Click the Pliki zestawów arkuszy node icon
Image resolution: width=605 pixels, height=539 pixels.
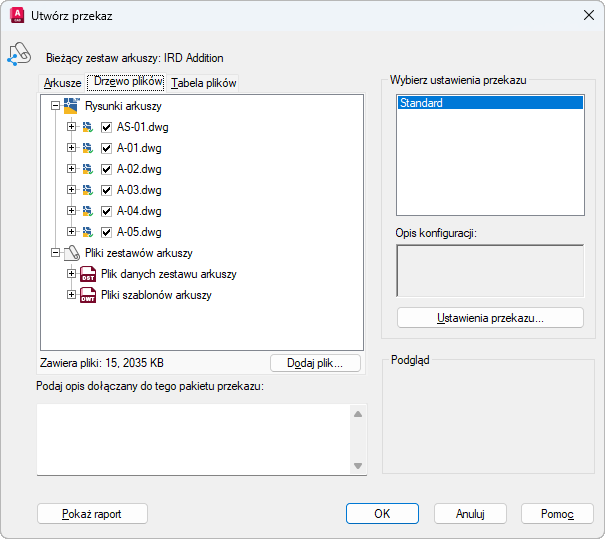(x=72, y=253)
